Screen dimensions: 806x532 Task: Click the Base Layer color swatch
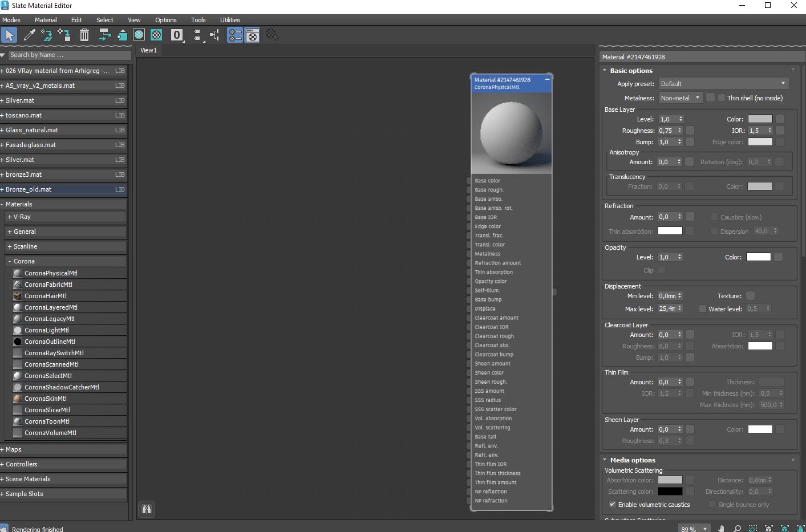760,119
